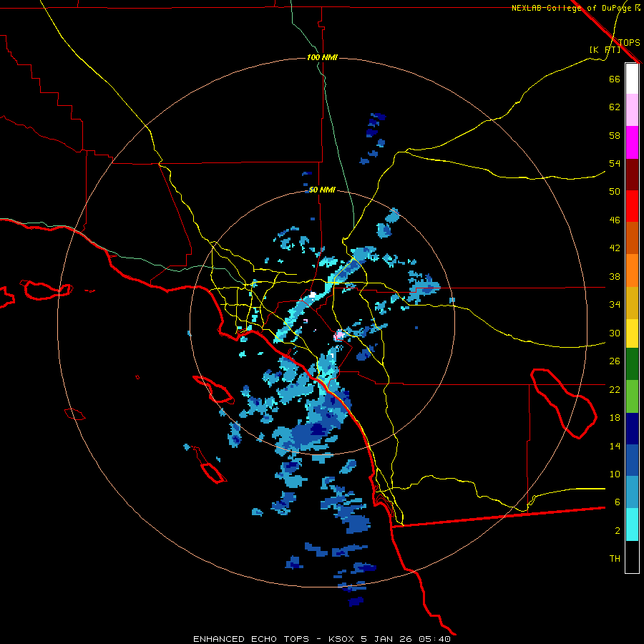Click the "TOPS" legend title

(x=629, y=42)
